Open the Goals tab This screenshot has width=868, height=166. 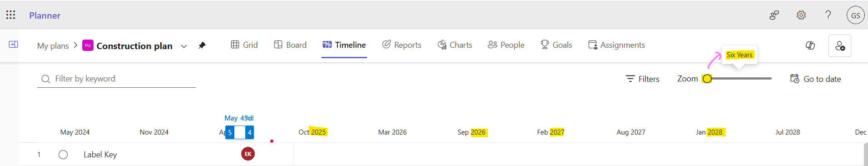click(556, 45)
